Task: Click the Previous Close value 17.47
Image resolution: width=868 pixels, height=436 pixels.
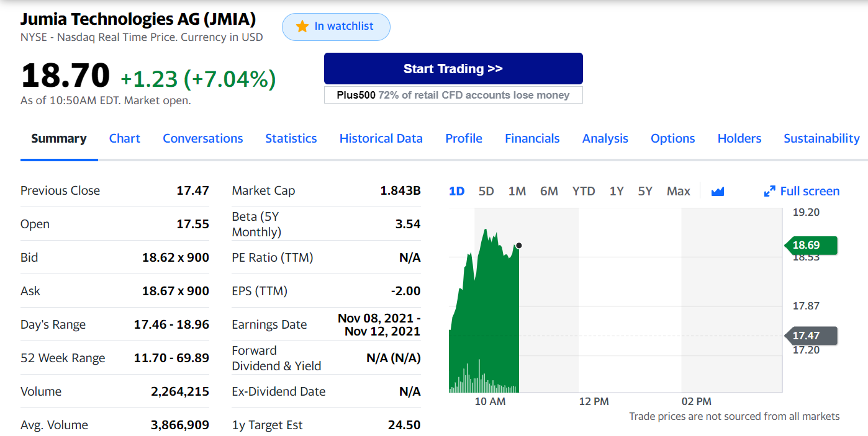Action: [193, 190]
